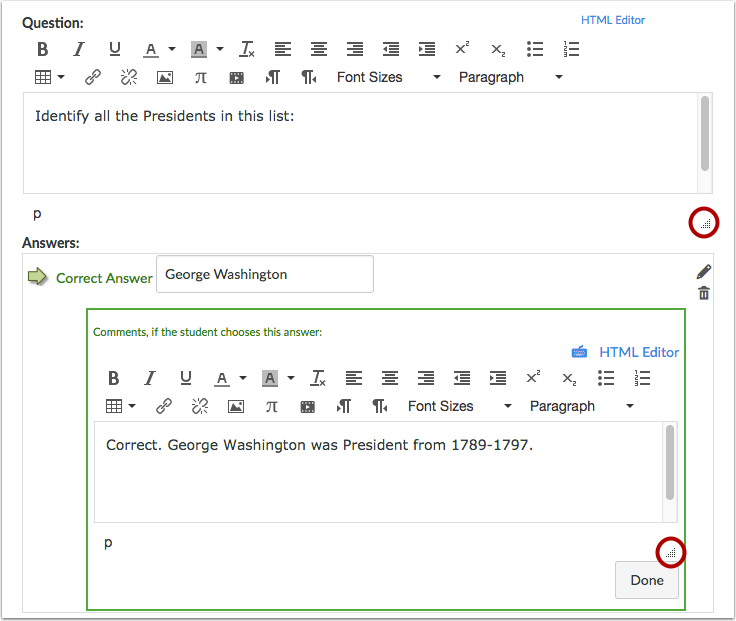736x621 pixels.
Task: Click the Correct Answer green arrow
Action: [38, 276]
